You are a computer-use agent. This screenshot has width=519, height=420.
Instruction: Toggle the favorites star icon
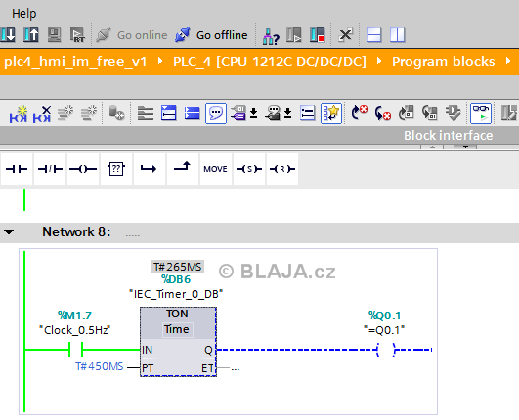331,113
